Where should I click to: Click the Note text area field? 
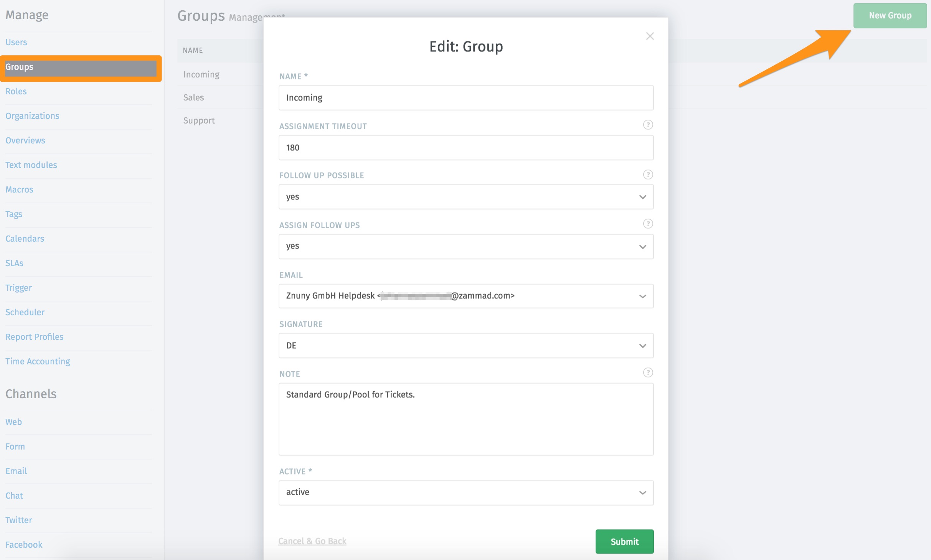point(466,418)
